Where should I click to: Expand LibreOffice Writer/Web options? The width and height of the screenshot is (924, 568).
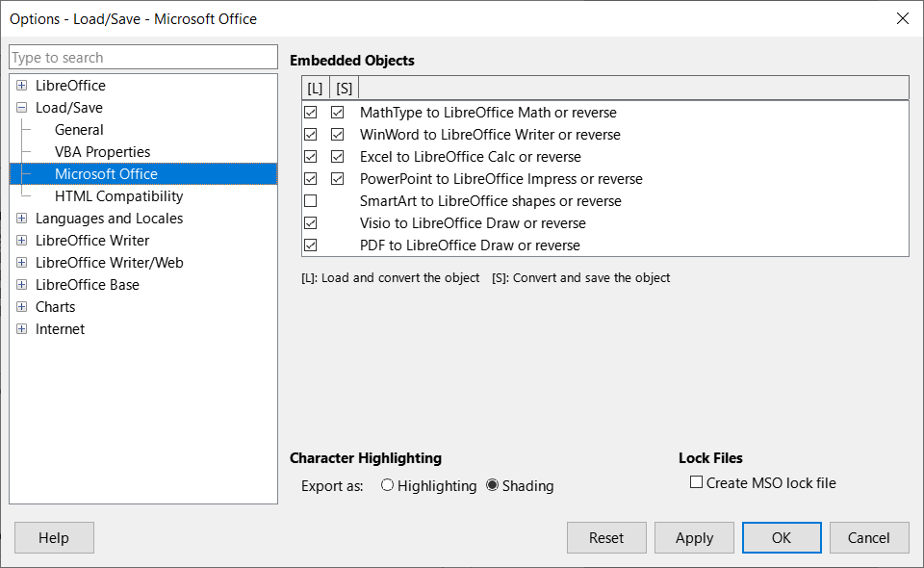coord(21,262)
